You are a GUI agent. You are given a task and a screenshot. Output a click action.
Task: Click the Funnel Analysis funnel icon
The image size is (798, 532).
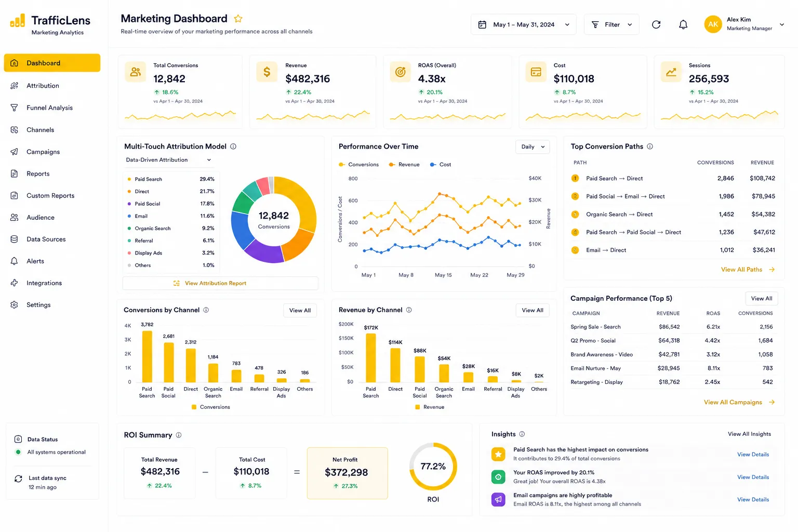15,108
